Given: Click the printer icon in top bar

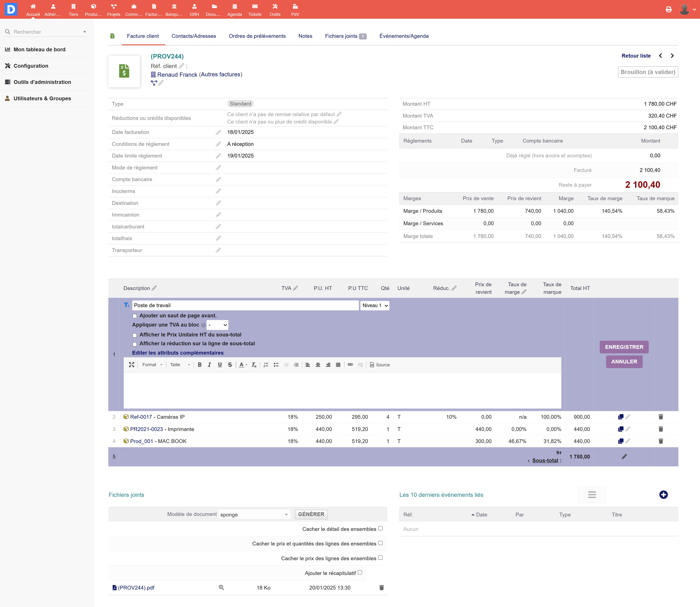Looking at the screenshot, I should 668,10.
